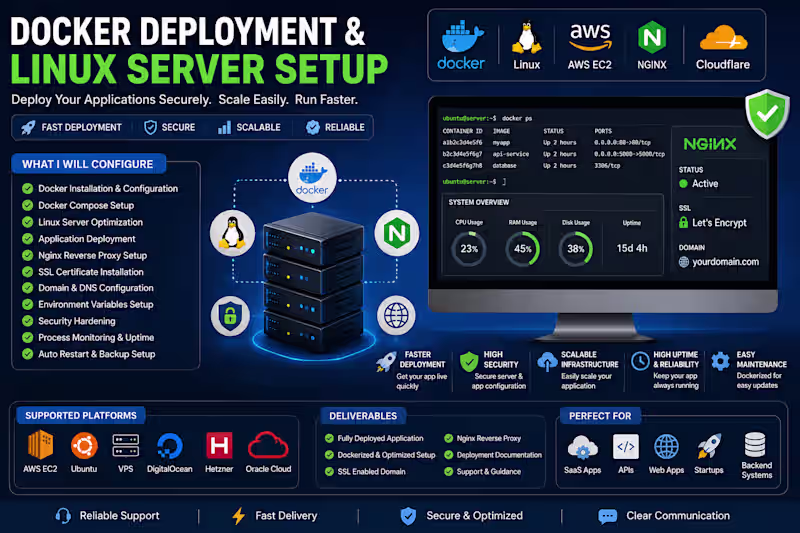
Task: Click the Docker whale logo in top technology strip
Action: 462,37
